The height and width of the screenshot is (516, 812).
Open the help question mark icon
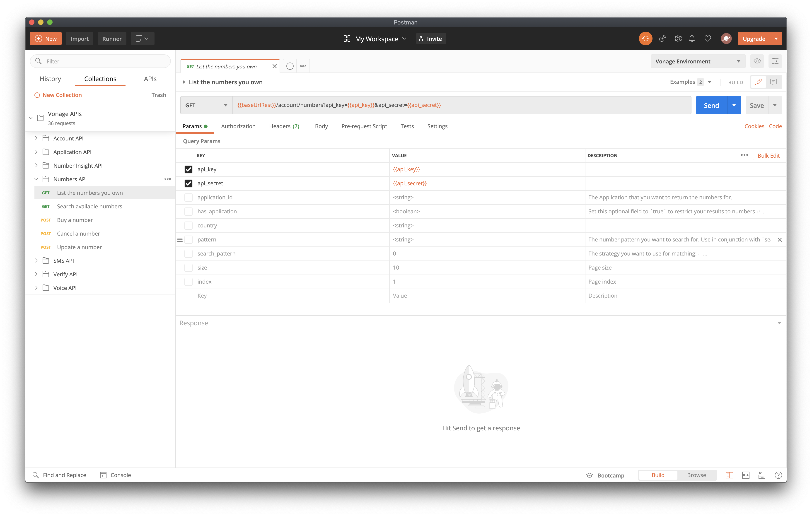778,475
